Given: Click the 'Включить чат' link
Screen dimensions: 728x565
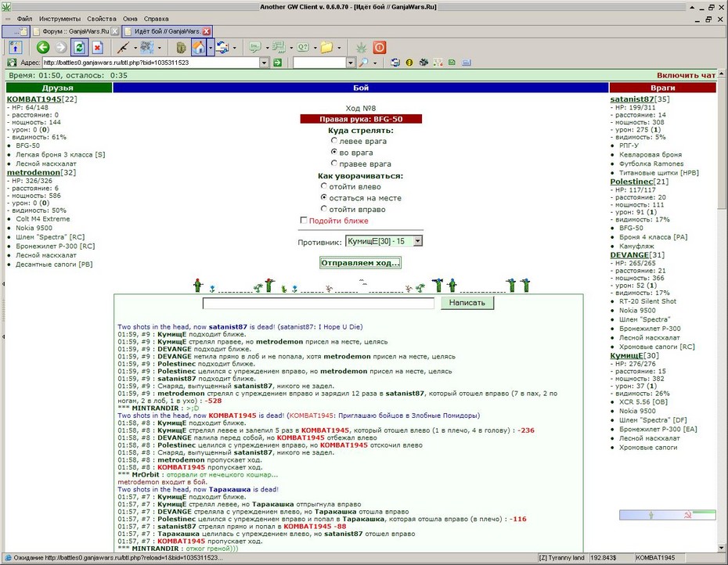Looking at the screenshot, I should pyautogui.click(x=687, y=75).
